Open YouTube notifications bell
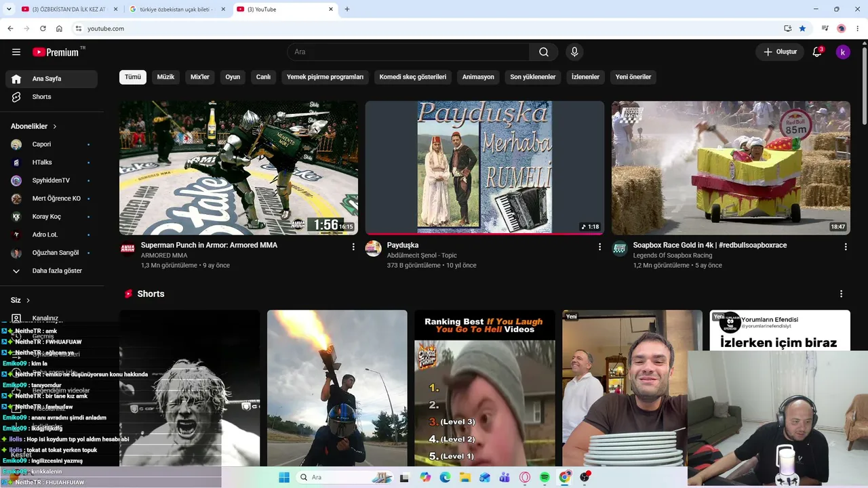Image resolution: width=868 pixels, height=488 pixels. coord(817,52)
